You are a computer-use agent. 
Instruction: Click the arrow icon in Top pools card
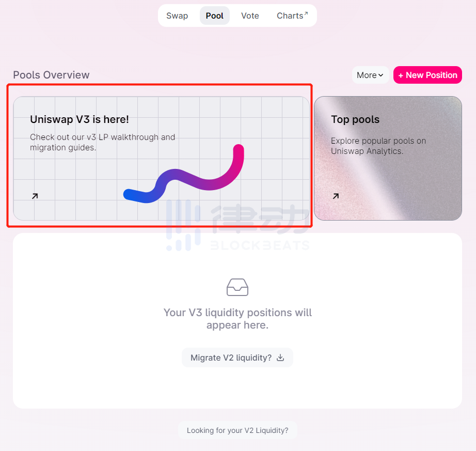336,196
